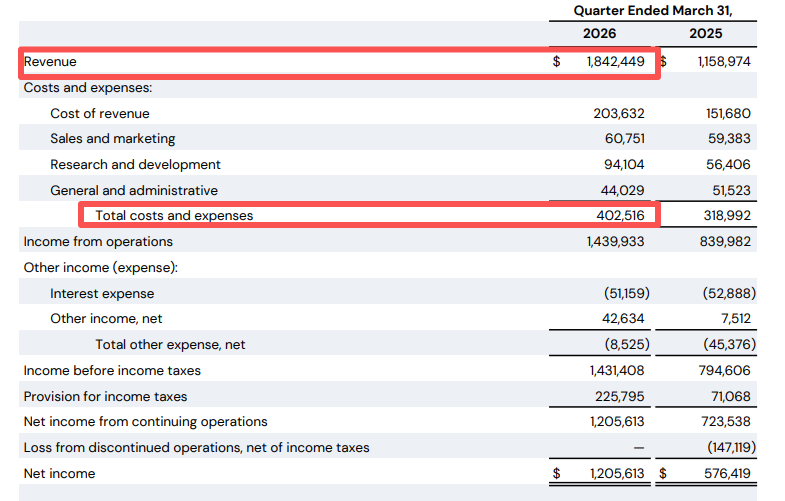
Task: Click Income before income taxes value 1,431,408
Action: [x=617, y=371]
